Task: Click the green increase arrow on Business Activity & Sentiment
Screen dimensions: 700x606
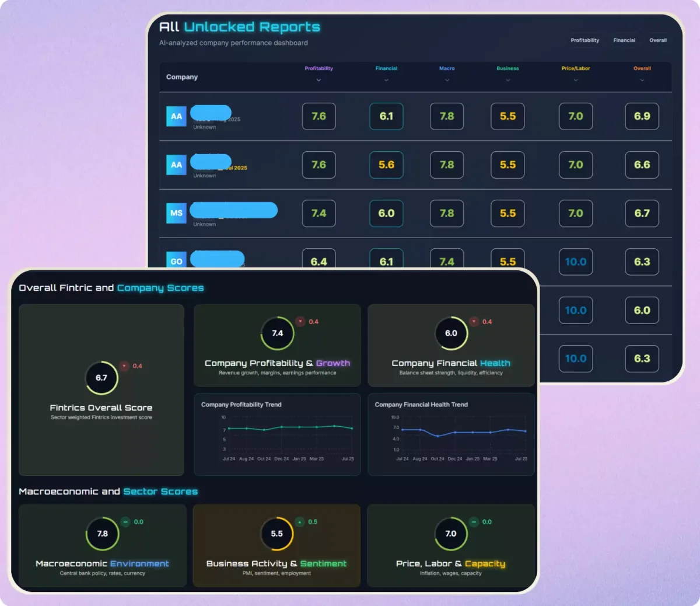Action: tap(301, 521)
